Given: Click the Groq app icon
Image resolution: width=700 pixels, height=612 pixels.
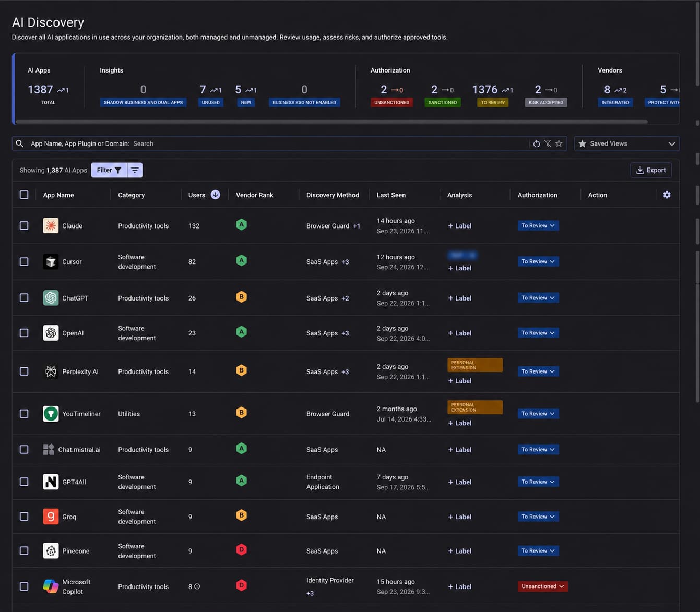Looking at the screenshot, I should pos(51,517).
